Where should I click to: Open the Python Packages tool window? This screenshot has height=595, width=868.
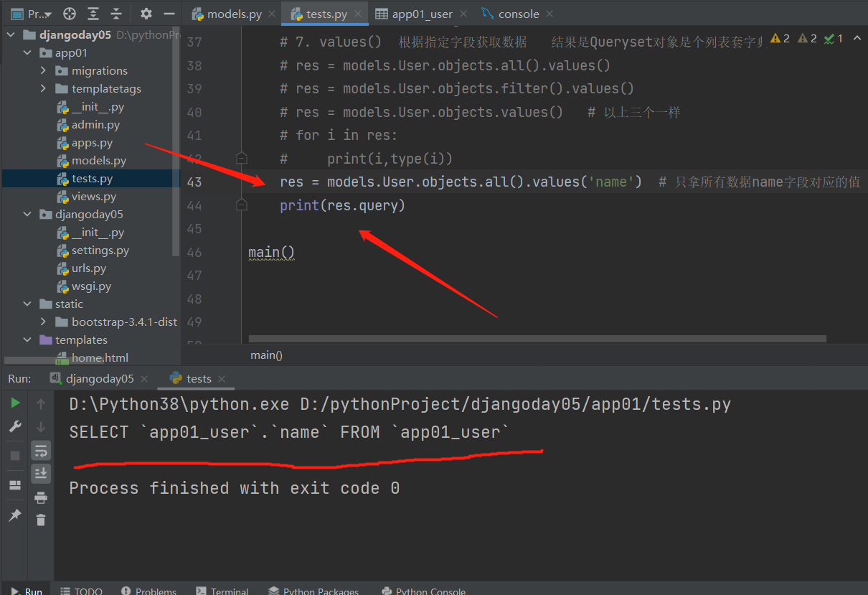(313, 591)
